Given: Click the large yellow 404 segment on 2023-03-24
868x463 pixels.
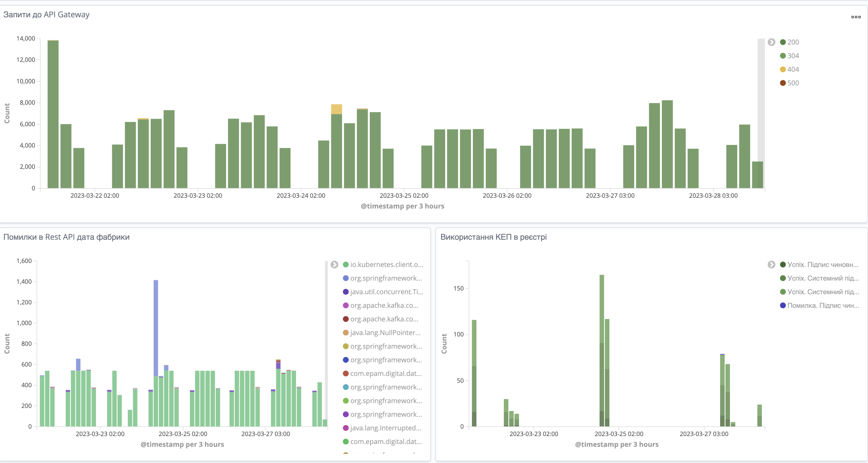Looking at the screenshot, I should tap(336, 109).
